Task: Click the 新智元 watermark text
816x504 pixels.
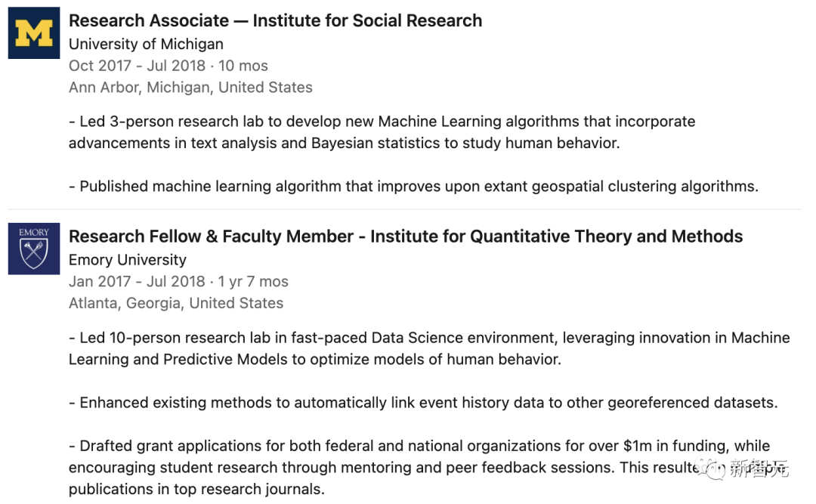Action: (758, 469)
